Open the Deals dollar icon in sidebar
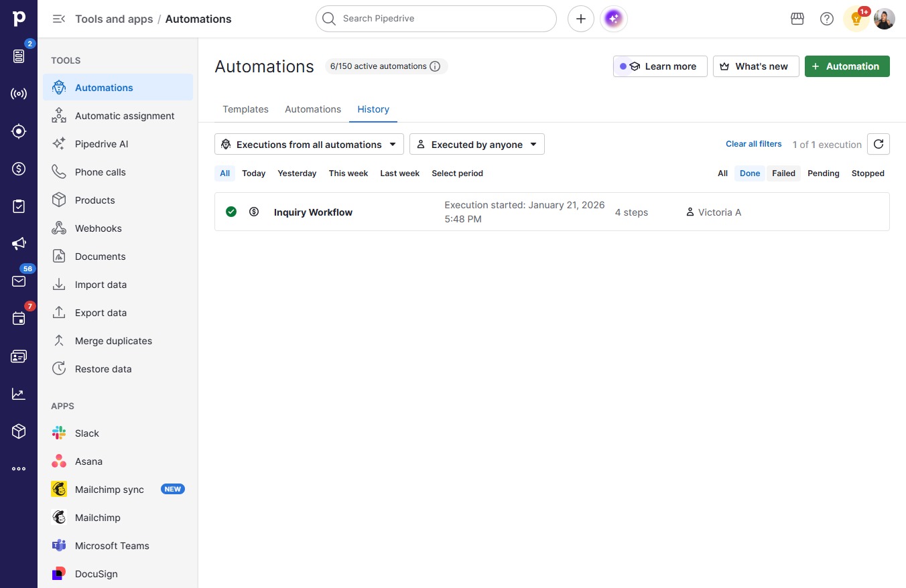 pyautogui.click(x=19, y=169)
